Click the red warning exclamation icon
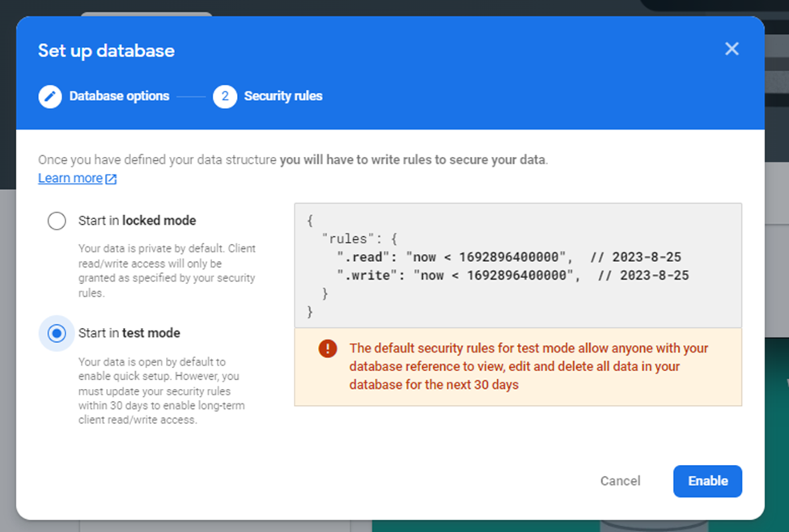Screen dimensions: 789x532 pyautogui.click(x=328, y=348)
